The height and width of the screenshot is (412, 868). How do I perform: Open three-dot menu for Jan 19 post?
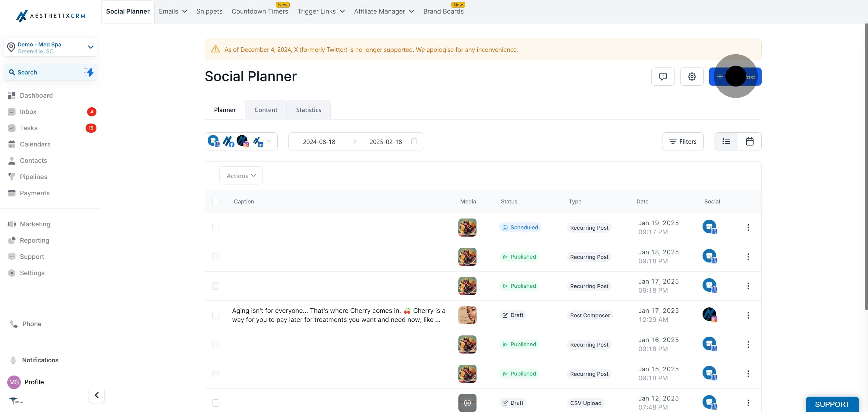pyautogui.click(x=748, y=228)
